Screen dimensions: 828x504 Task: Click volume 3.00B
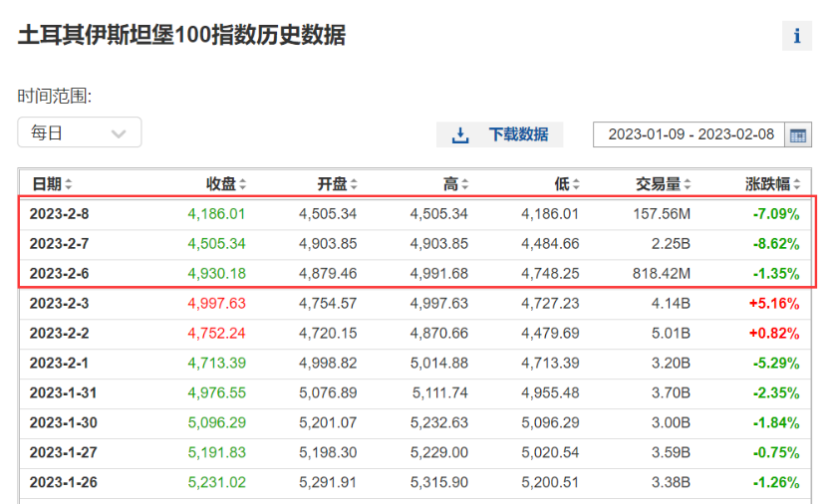671,422
